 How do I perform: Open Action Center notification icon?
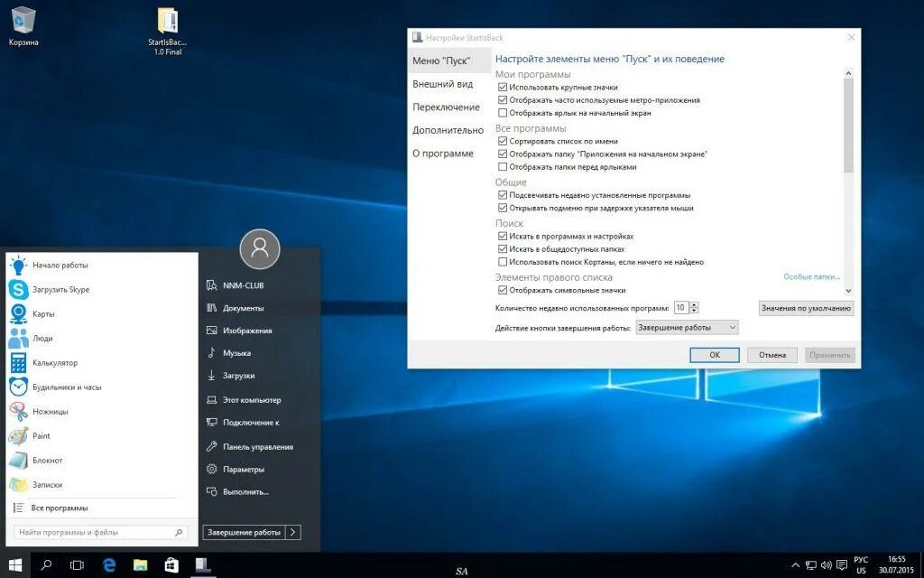[x=842, y=565]
